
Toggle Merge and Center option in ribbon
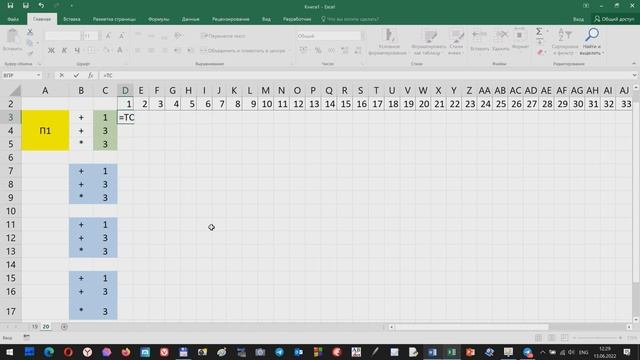pos(242,51)
